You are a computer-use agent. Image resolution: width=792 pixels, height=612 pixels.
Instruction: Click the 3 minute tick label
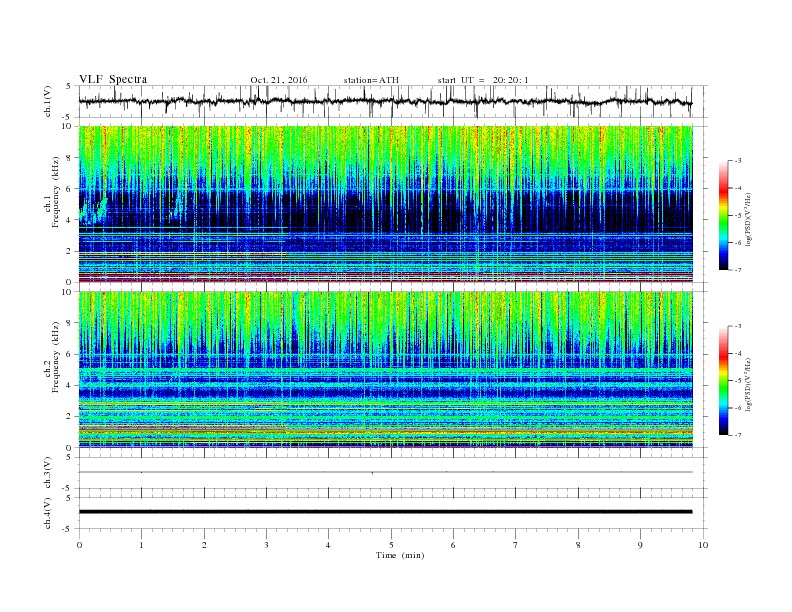point(266,545)
